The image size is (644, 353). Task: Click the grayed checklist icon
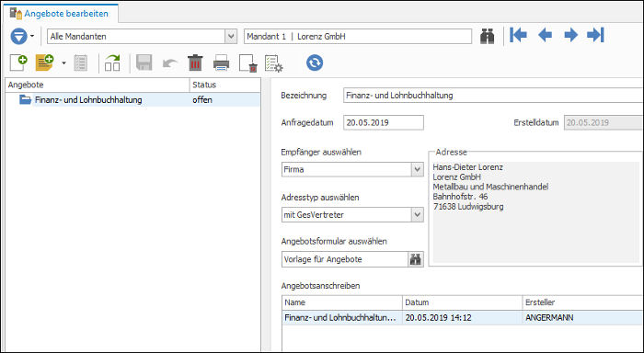(81, 63)
